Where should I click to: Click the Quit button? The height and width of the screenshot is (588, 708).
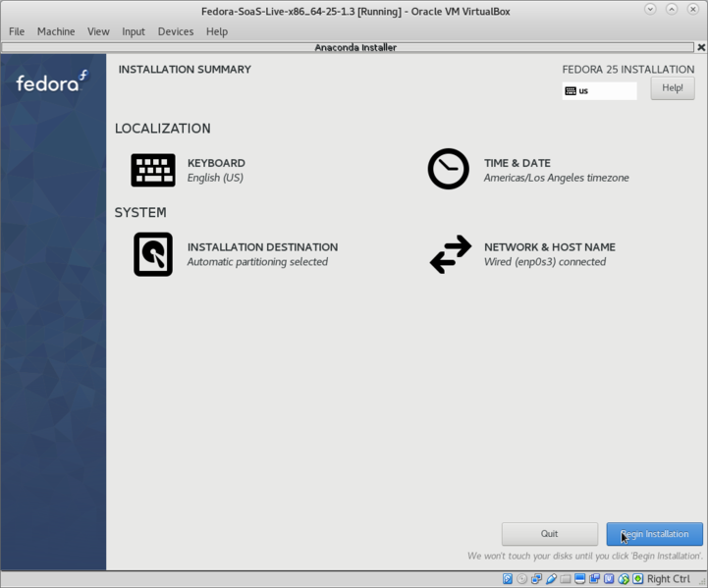coord(549,534)
